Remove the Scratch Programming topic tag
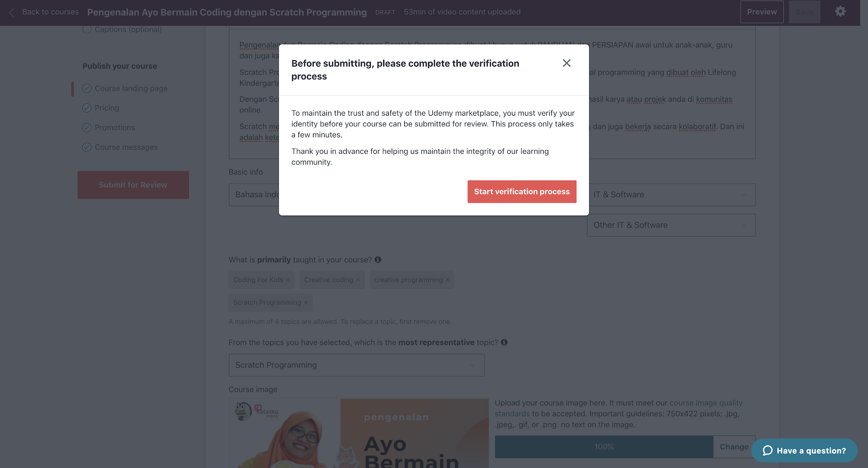868x468 pixels. tap(306, 303)
